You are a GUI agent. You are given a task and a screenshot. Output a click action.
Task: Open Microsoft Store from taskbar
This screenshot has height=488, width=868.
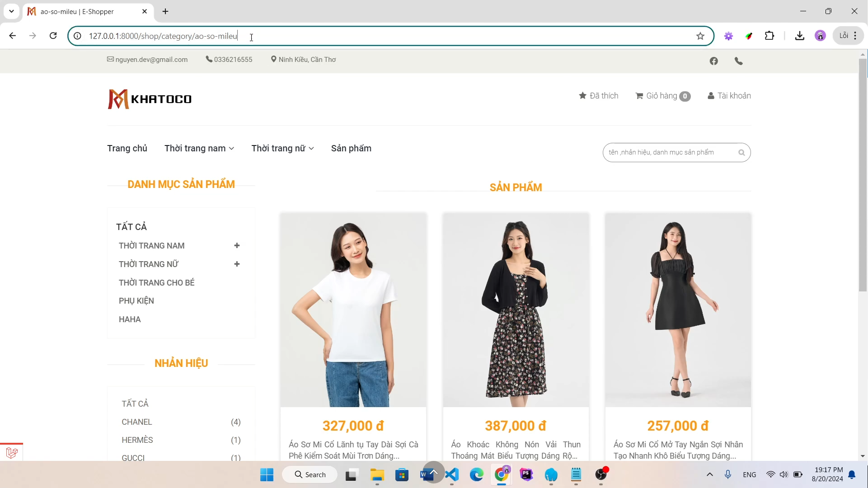(x=402, y=475)
